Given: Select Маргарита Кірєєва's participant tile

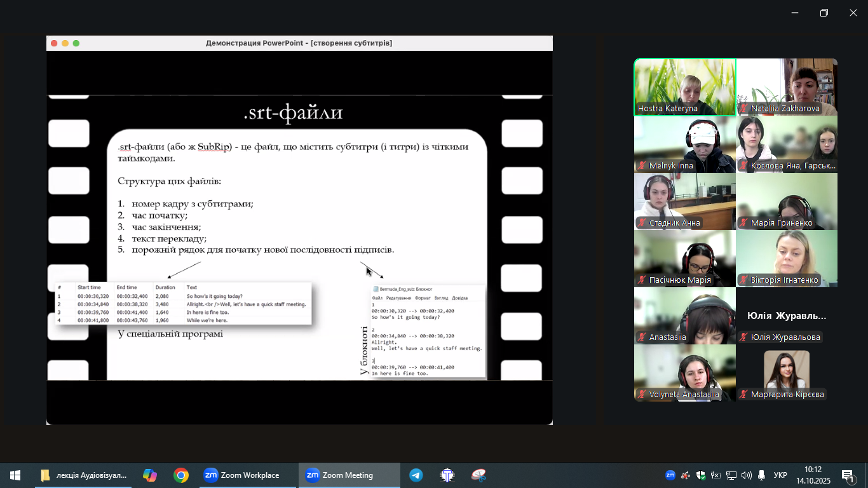Looking at the screenshot, I should coord(787,372).
